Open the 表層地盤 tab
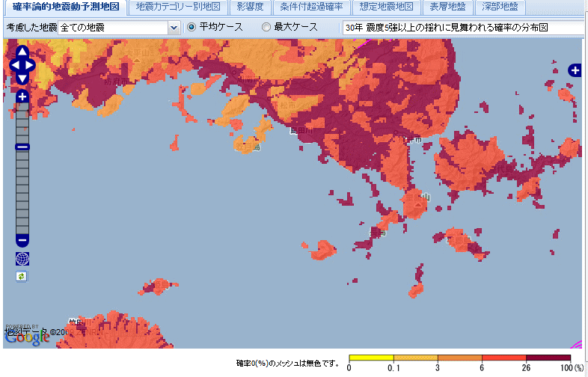This screenshot has width=588, height=377. pos(448,7)
